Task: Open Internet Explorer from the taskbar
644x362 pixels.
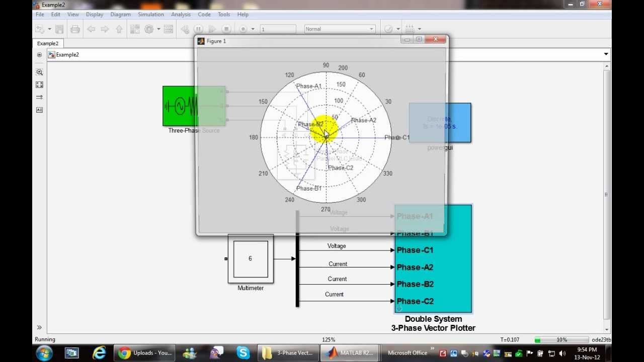Action: pyautogui.click(x=99, y=353)
